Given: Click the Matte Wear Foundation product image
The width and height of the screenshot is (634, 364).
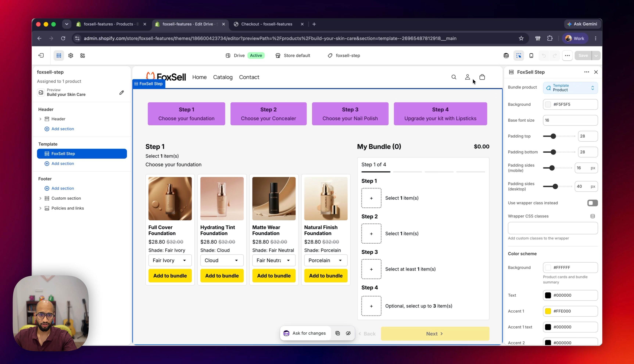Looking at the screenshot, I should (x=274, y=199).
